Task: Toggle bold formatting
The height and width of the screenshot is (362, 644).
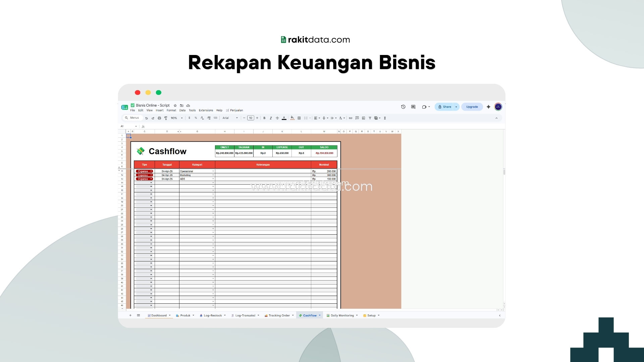Action: (264, 118)
